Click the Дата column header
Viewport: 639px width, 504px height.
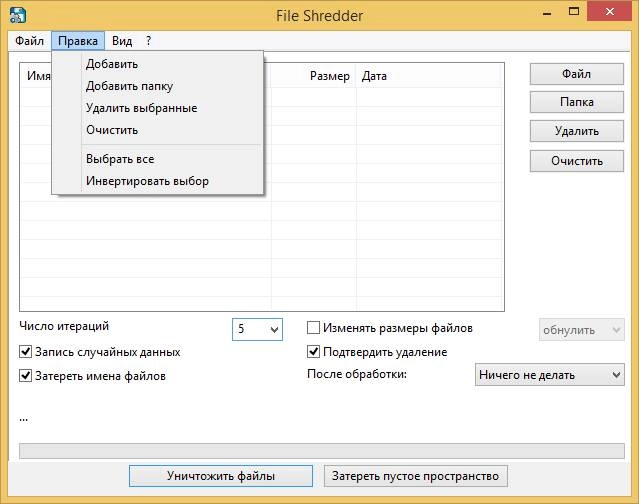pos(429,76)
